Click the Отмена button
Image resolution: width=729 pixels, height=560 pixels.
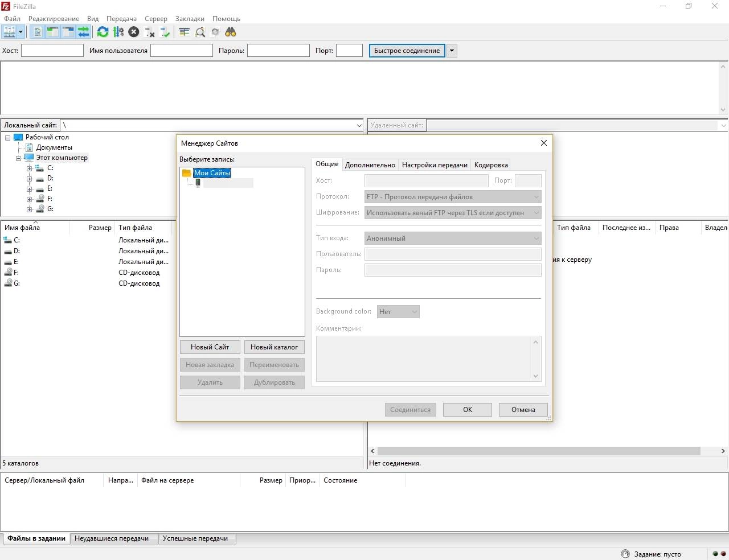click(x=523, y=410)
